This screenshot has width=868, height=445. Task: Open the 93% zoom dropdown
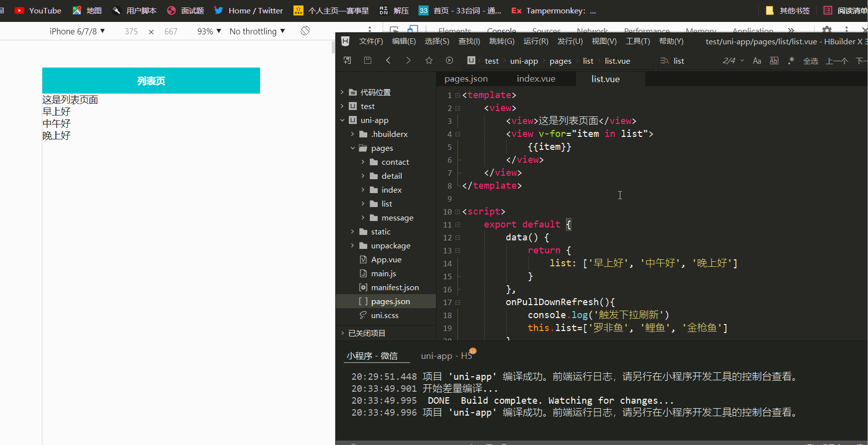(x=209, y=31)
